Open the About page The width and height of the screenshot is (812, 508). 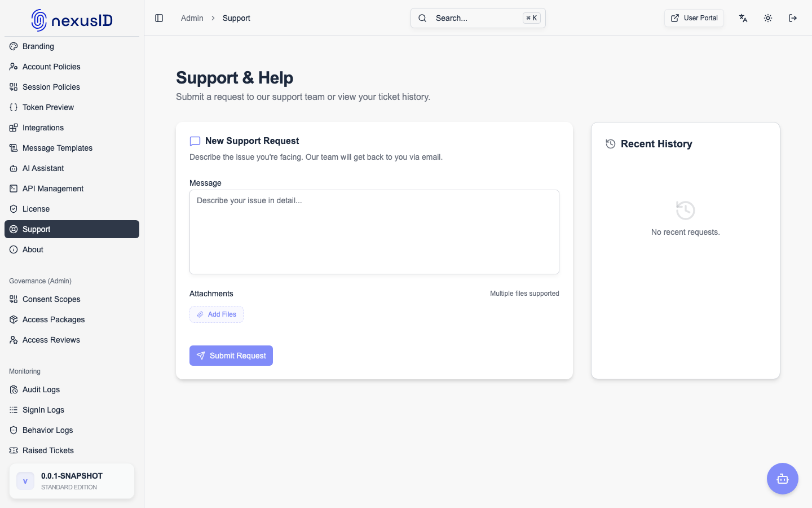coord(72,249)
